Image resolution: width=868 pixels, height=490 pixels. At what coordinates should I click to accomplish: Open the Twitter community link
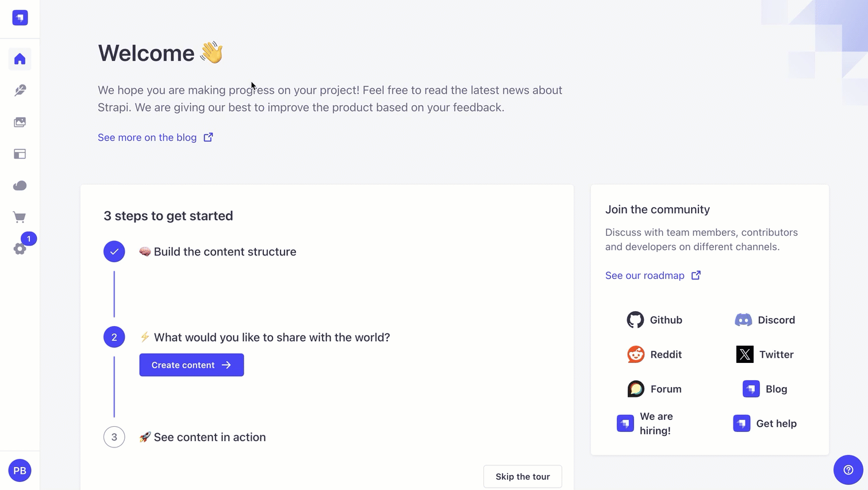tap(765, 354)
